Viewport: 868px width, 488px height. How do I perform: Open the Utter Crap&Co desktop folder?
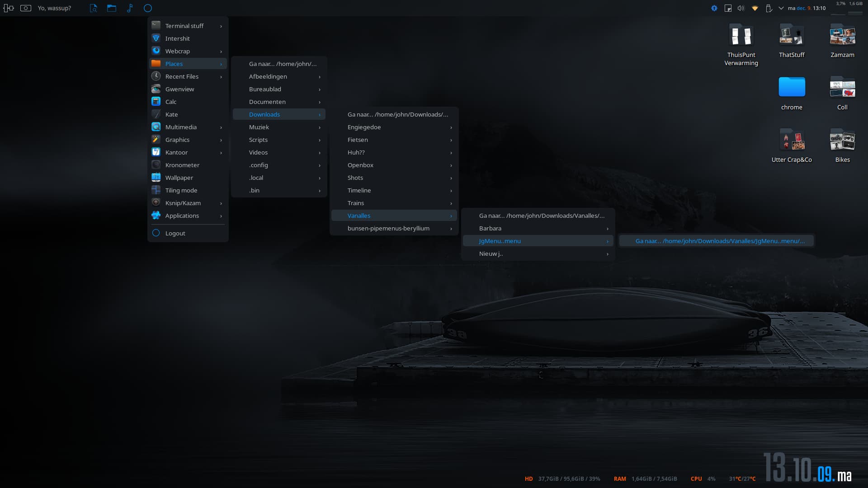[792, 145]
